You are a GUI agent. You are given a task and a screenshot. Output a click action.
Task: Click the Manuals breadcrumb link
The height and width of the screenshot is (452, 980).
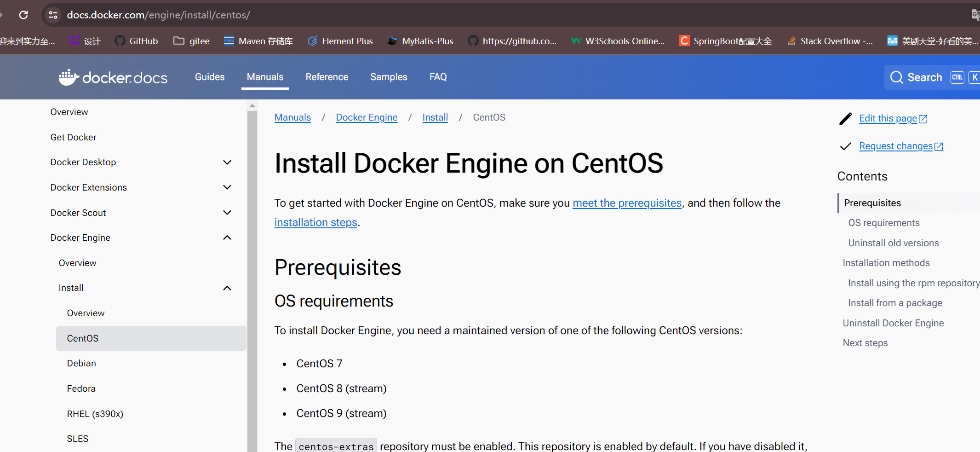pyautogui.click(x=292, y=117)
